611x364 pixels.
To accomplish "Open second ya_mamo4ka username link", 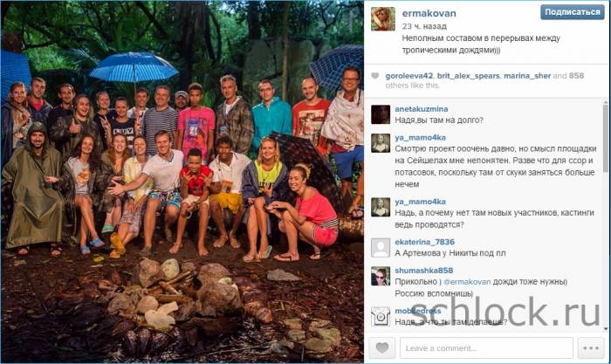I will 420,202.
